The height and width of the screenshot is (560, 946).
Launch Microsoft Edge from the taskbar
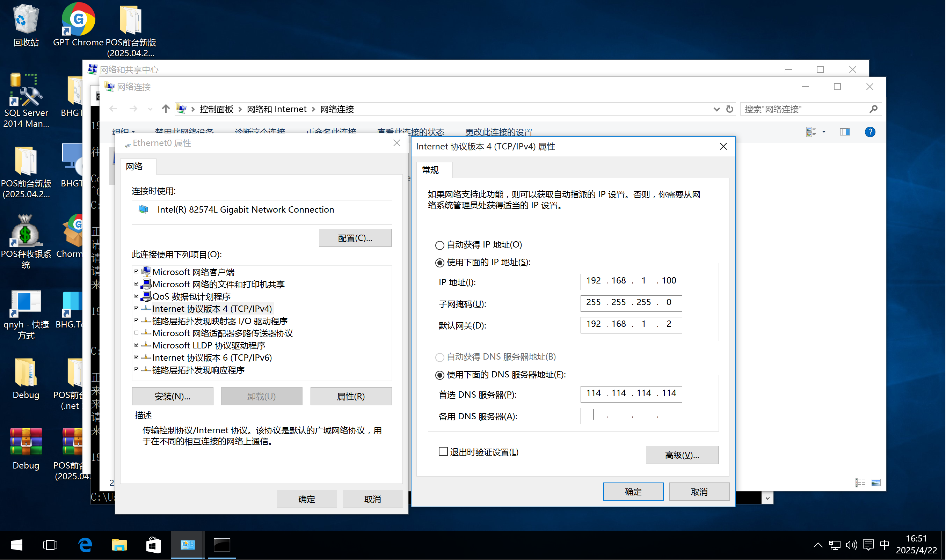coord(85,545)
